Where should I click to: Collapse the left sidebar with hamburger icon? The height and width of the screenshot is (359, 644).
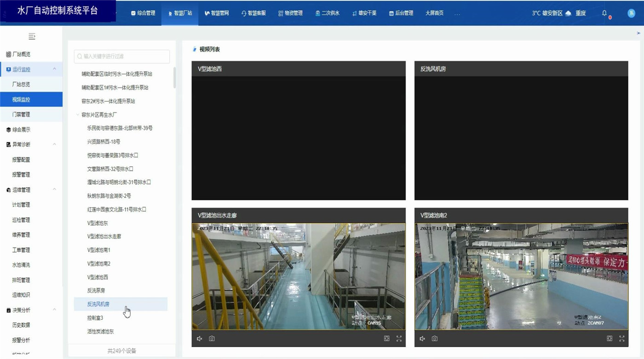point(32,36)
